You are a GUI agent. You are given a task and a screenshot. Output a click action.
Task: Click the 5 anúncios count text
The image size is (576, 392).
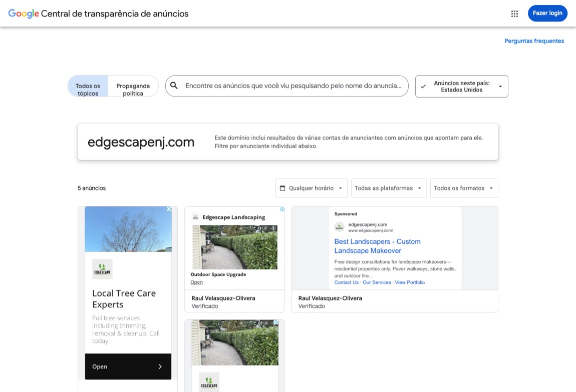click(x=92, y=188)
